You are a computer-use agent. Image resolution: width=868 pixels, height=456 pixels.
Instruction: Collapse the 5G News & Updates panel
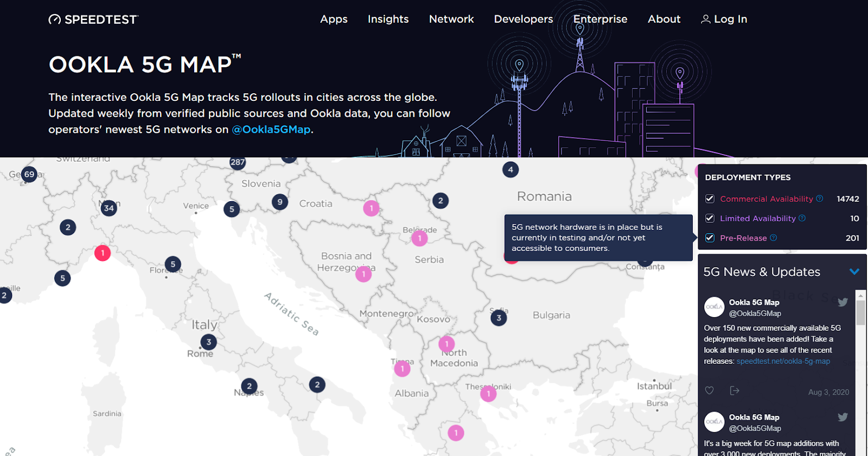pyautogui.click(x=854, y=272)
